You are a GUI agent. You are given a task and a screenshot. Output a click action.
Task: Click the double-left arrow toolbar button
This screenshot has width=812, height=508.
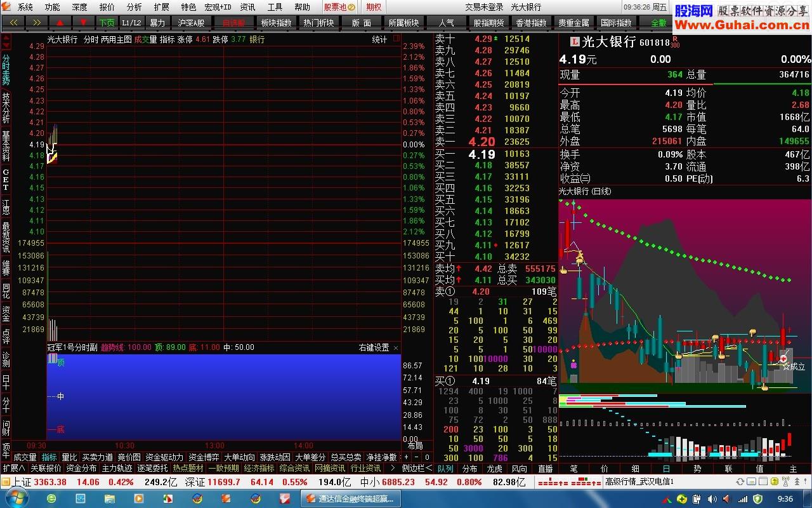[x=13, y=22]
